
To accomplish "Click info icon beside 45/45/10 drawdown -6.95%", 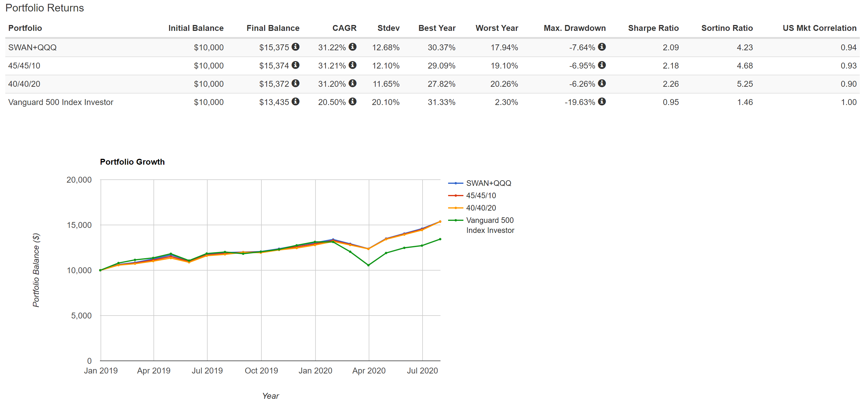I will (602, 65).
